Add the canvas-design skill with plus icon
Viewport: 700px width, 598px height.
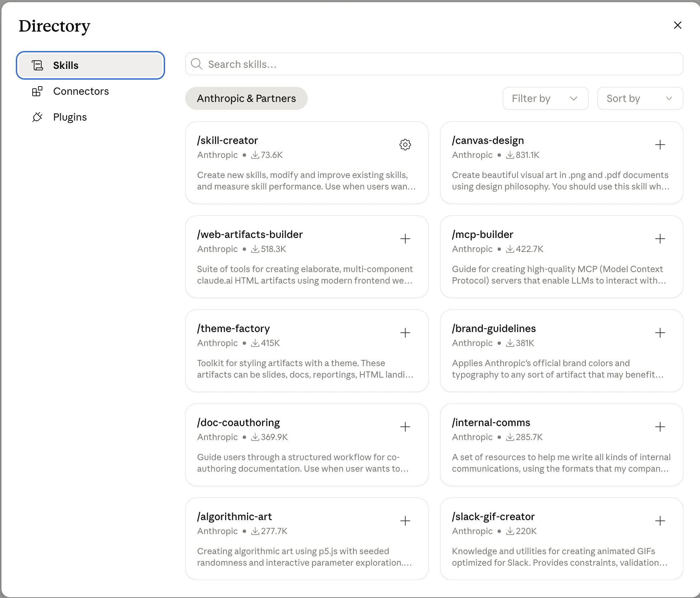(660, 145)
